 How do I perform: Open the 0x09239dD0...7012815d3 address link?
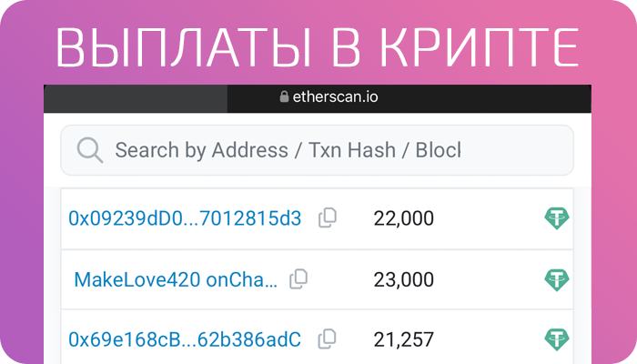[x=185, y=218]
